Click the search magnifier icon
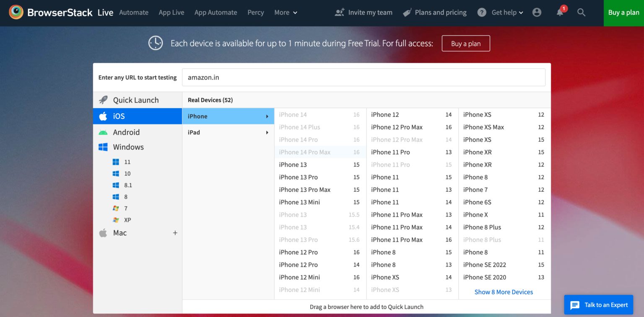This screenshot has width=644, height=317. tap(582, 13)
